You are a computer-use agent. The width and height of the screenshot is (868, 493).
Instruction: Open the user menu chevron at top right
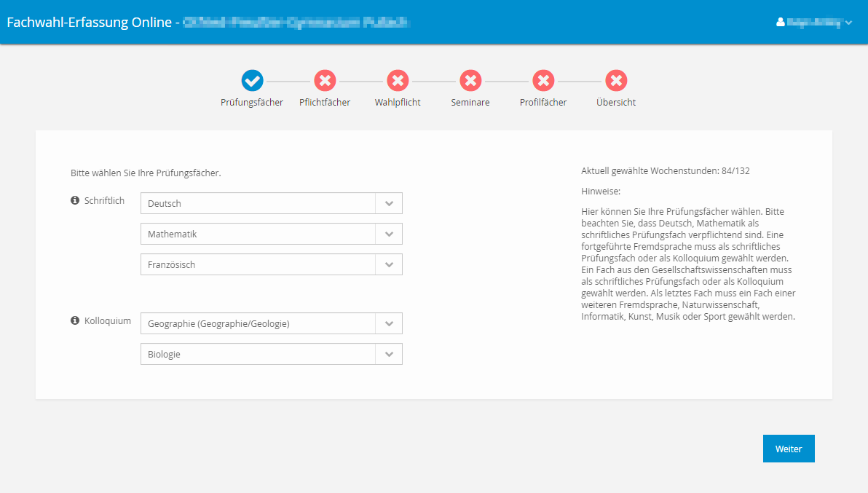coord(848,23)
